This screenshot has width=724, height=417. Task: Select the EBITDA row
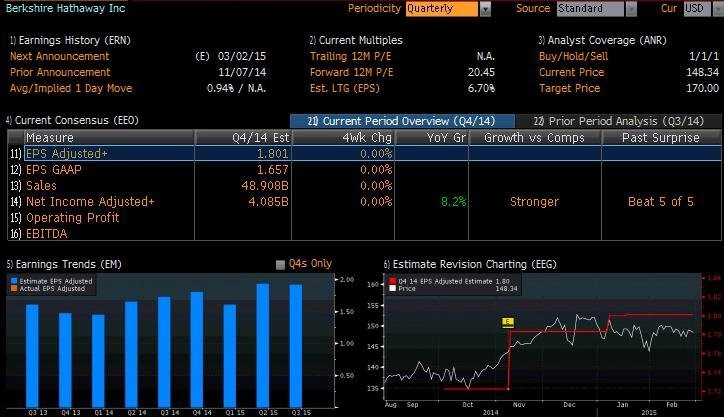point(365,233)
